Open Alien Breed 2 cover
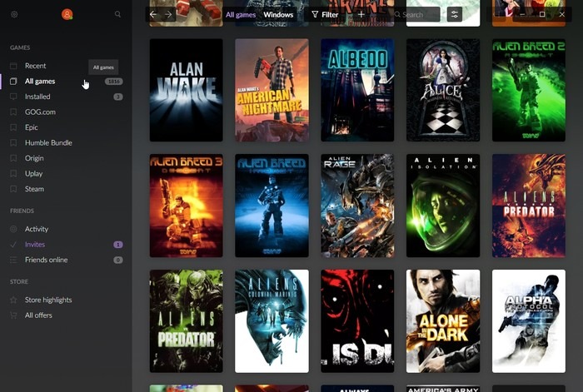This screenshot has height=392, width=583. click(529, 90)
